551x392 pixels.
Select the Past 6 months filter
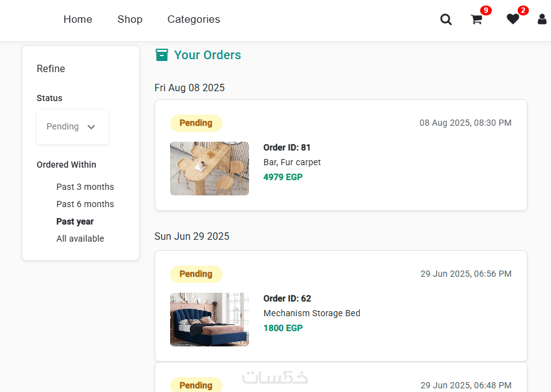pos(85,204)
